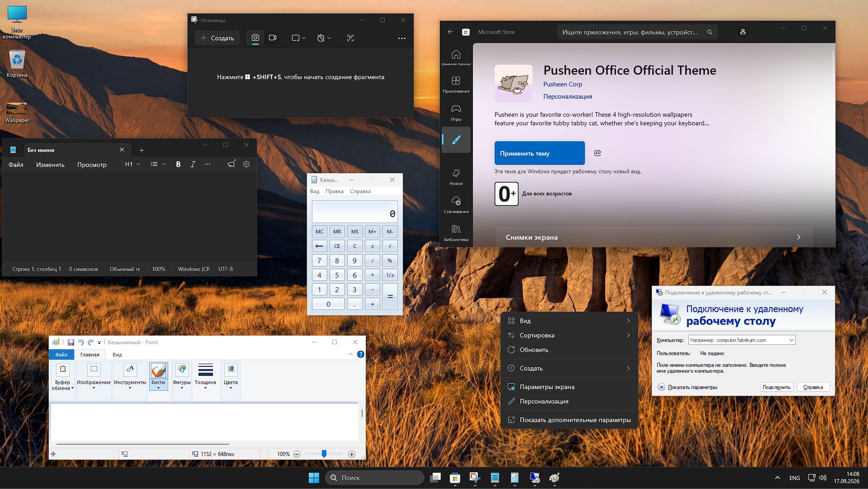Apply bold formatting in Notepad
868x489 pixels.
coord(178,164)
